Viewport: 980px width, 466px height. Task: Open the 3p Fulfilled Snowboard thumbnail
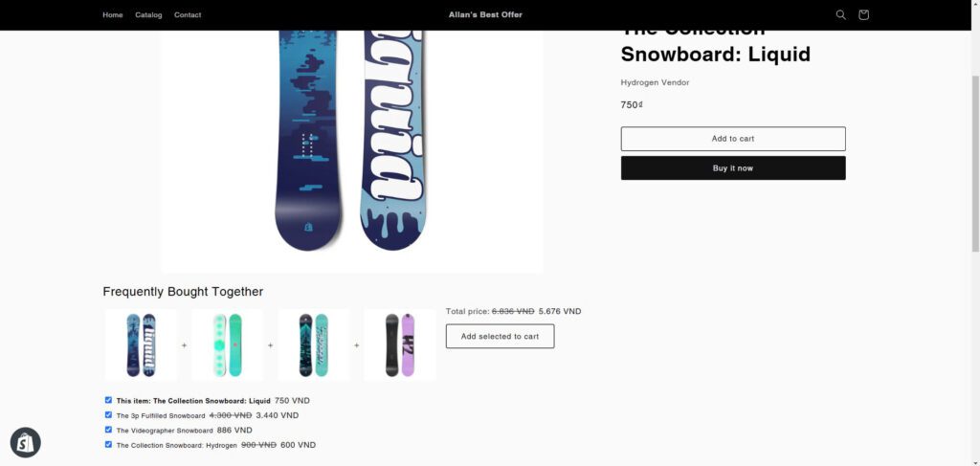coord(228,344)
